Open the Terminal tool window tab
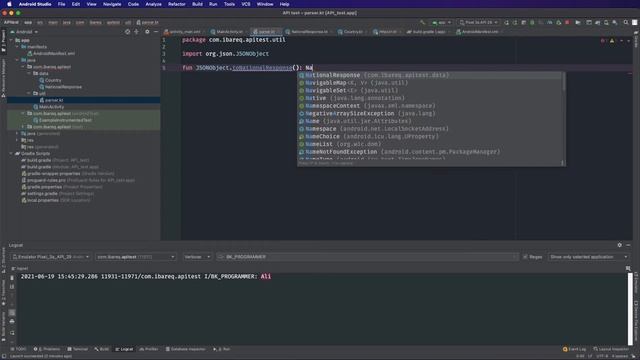Viewport: 640px width, 360px height. 78,349
